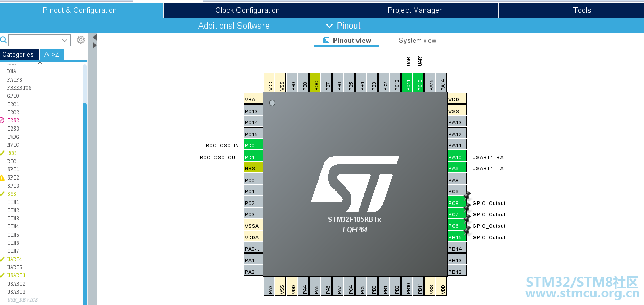
Task: Open the Project Manager tab
Action: pyautogui.click(x=415, y=10)
